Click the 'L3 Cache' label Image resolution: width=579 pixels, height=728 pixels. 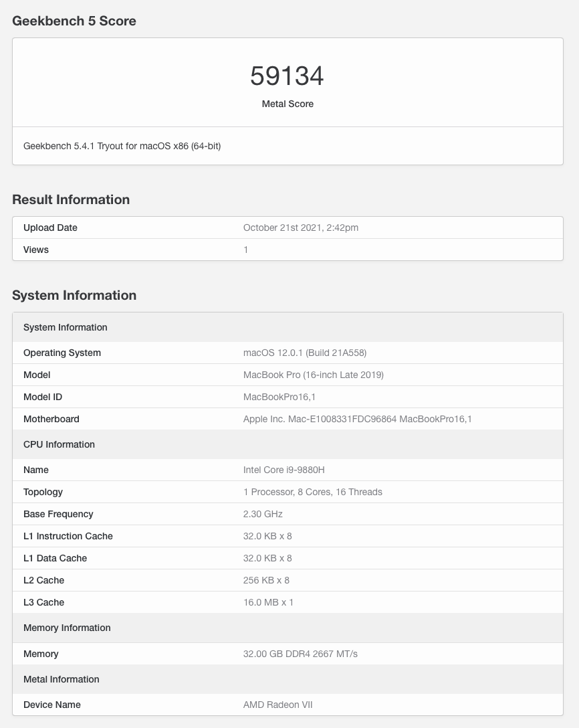[43, 602]
